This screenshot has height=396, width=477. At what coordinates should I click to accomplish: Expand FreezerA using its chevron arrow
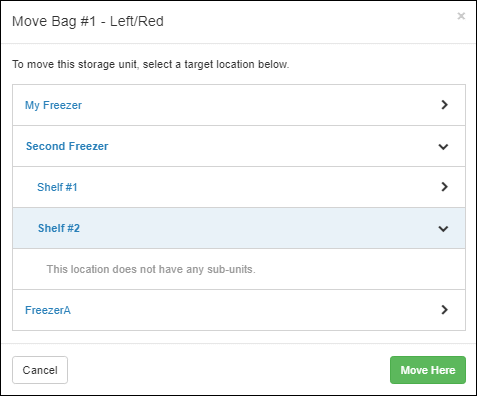[x=444, y=310]
